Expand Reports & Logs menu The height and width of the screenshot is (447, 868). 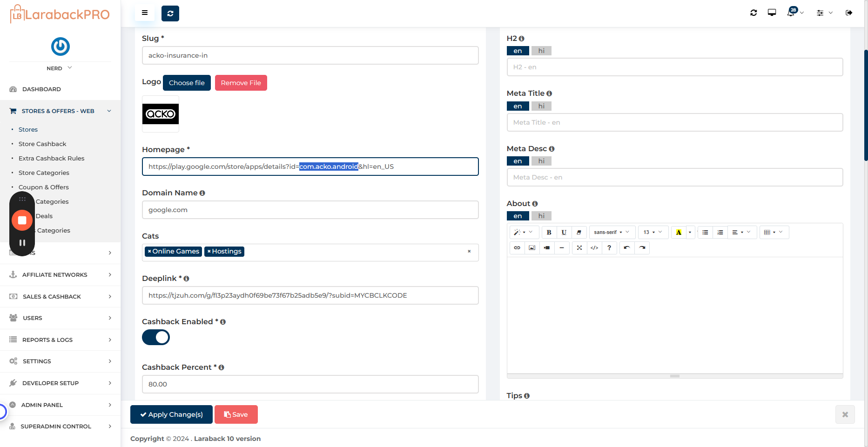61,340
